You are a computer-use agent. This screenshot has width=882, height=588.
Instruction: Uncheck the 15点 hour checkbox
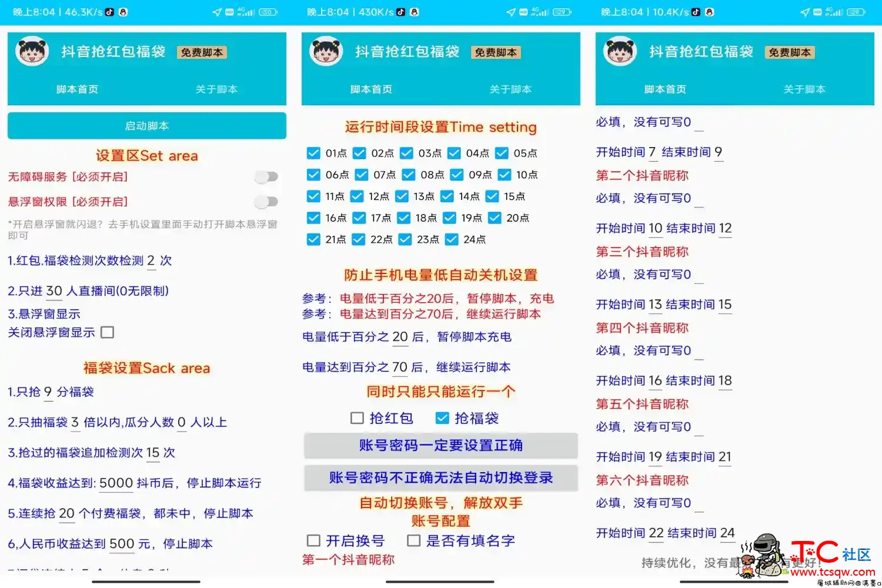click(x=492, y=196)
